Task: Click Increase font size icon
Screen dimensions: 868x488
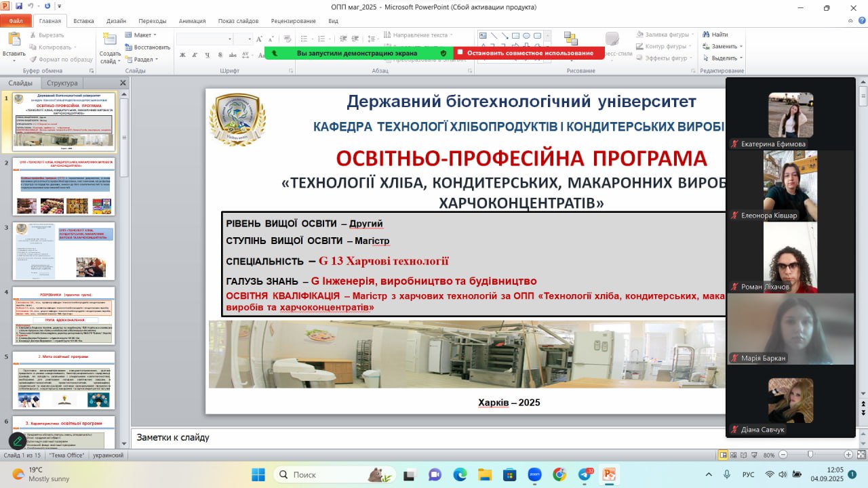Action: [x=259, y=39]
